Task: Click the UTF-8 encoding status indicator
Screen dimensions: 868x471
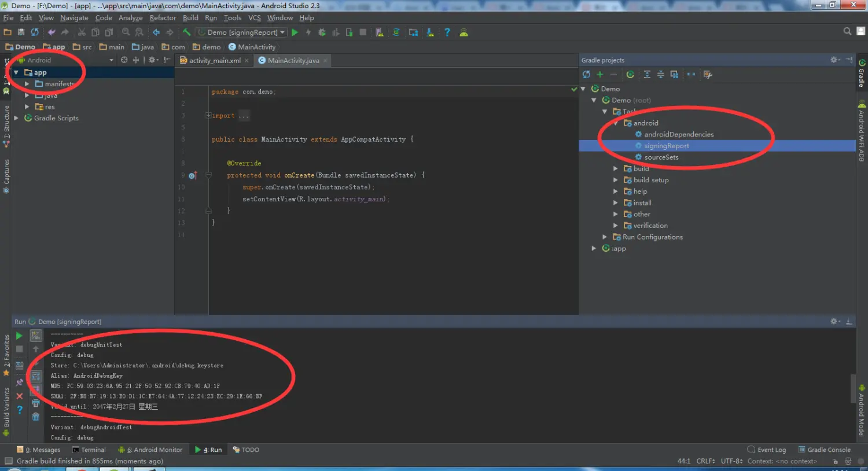Action: (732, 461)
